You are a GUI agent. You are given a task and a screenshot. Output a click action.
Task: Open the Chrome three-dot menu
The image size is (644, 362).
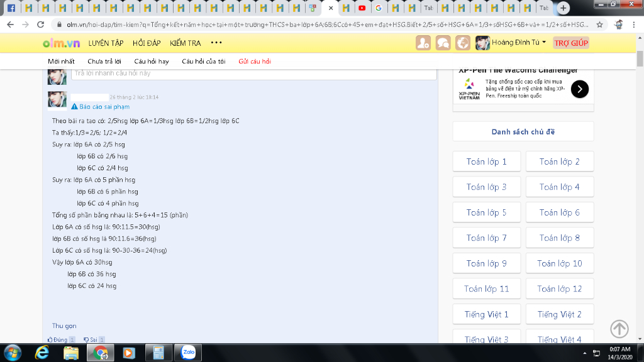634,25
